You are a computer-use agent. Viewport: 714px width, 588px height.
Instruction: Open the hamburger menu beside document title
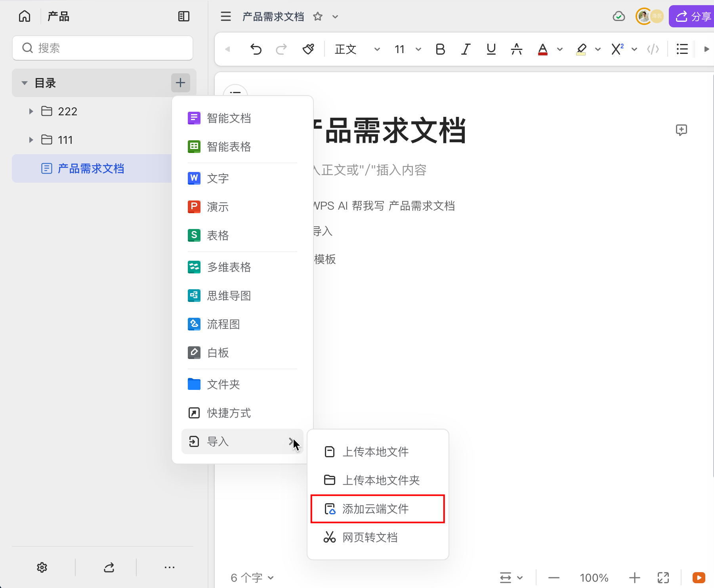[226, 16]
